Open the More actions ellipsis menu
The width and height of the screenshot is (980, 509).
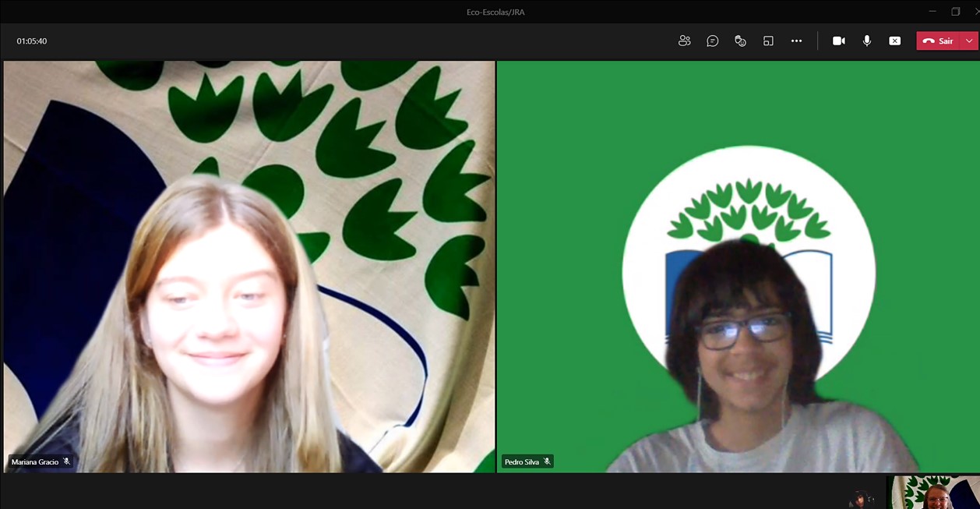(796, 41)
